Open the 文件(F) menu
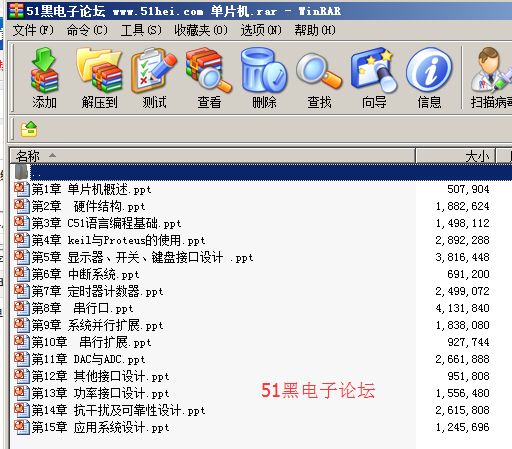Image resolution: width=512 pixels, height=449 pixels. click(x=33, y=30)
